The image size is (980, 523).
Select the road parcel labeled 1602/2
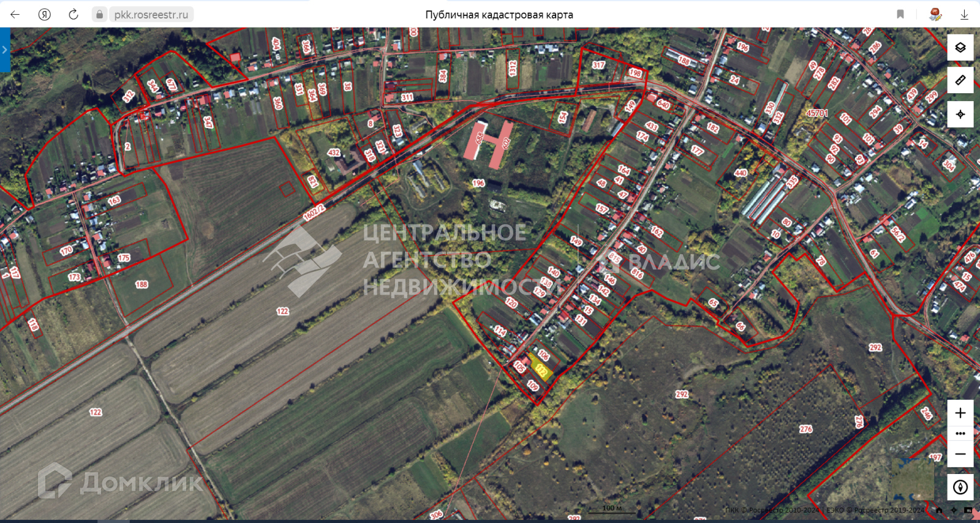point(314,213)
